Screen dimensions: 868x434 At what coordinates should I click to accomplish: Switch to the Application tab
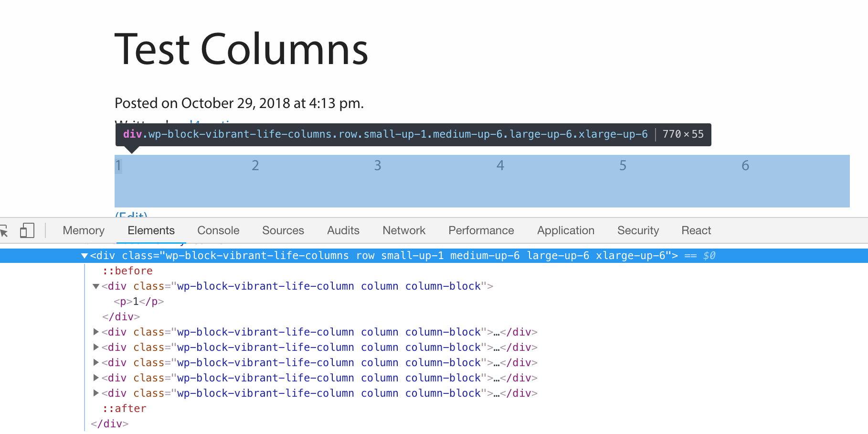point(566,230)
